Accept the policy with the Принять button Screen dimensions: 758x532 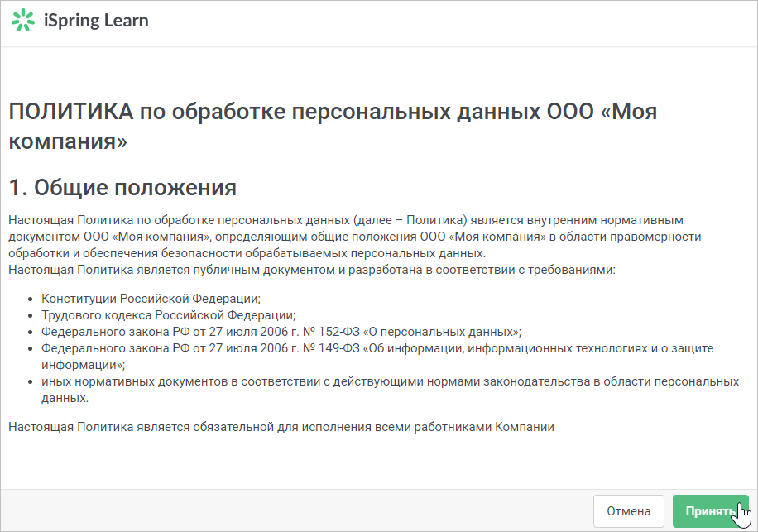711,511
